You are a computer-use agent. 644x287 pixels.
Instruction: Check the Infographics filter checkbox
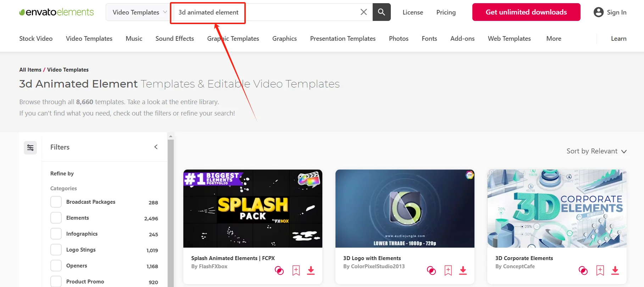click(x=56, y=234)
